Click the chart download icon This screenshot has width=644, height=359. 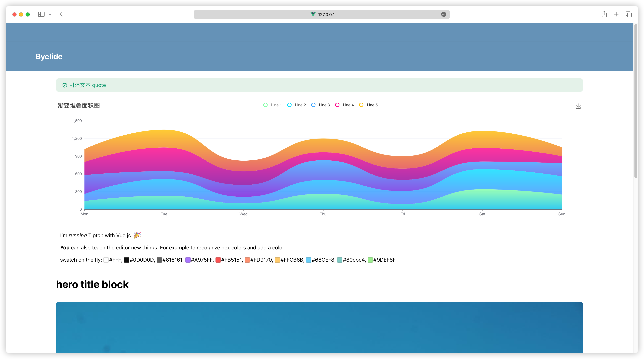click(x=578, y=106)
